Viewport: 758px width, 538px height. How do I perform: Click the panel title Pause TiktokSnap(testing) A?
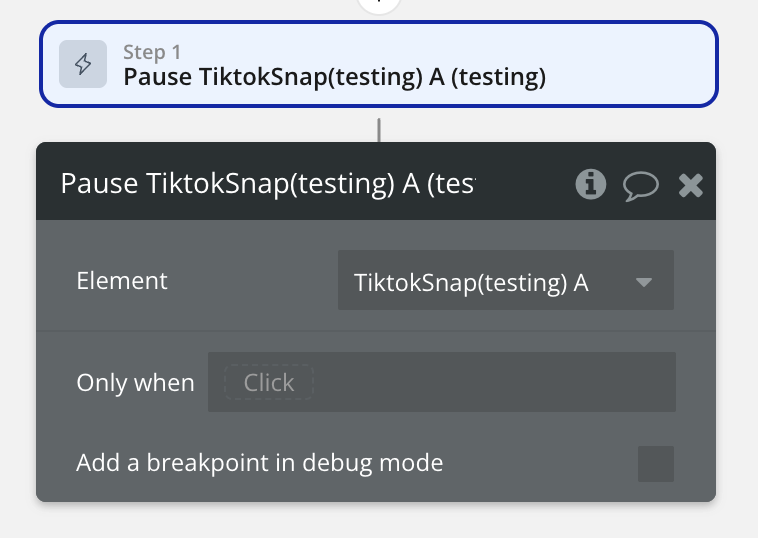click(267, 184)
